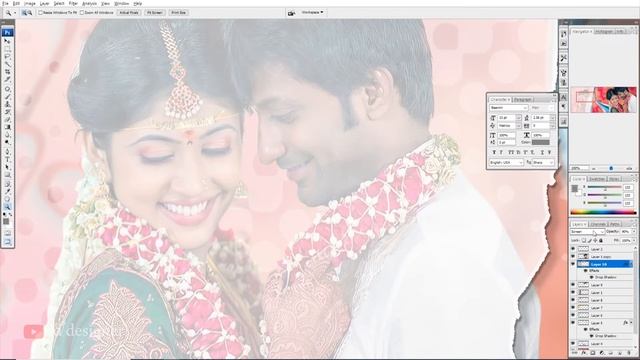Click the Zoom Out icon in options bar
640x360 pixels.
click(29, 13)
